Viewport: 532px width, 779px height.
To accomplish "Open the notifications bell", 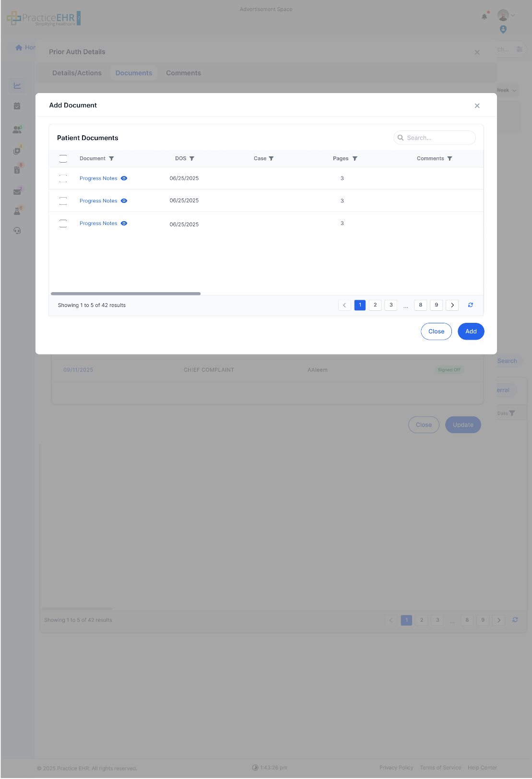I will (x=485, y=16).
